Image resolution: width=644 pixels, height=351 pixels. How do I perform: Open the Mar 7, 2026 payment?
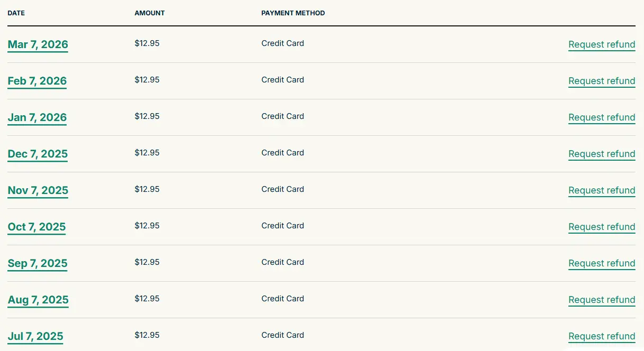point(38,44)
